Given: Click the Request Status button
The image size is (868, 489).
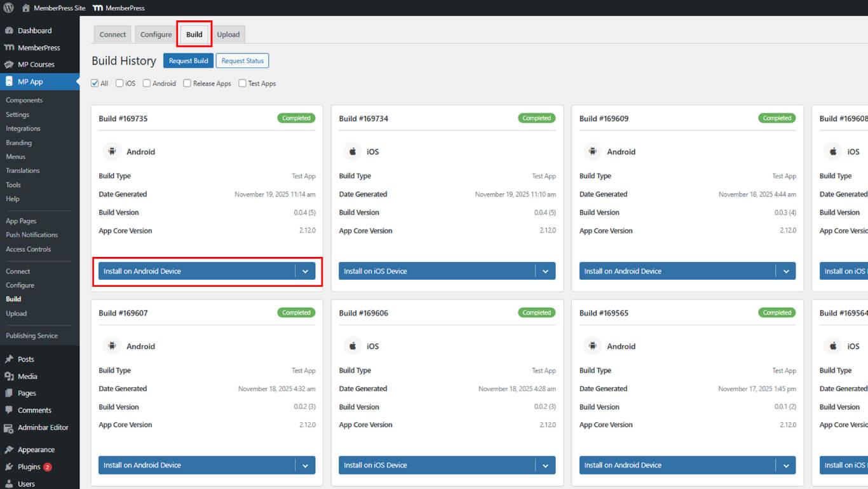Looking at the screenshot, I should pyautogui.click(x=242, y=60).
